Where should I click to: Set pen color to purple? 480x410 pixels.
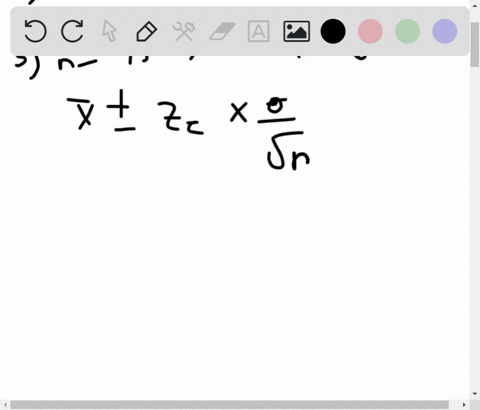pyautogui.click(x=445, y=31)
